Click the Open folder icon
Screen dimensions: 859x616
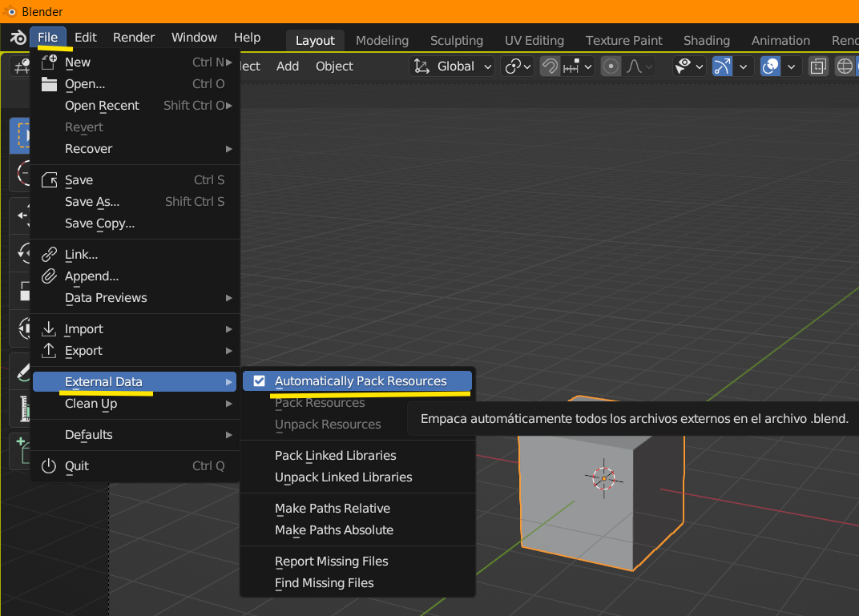click(x=50, y=84)
